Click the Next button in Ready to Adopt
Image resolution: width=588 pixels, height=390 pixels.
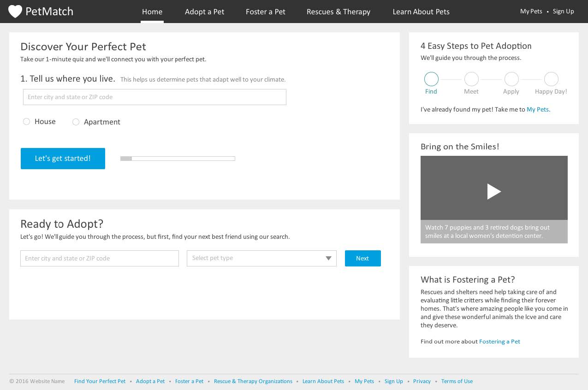tap(362, 258)
